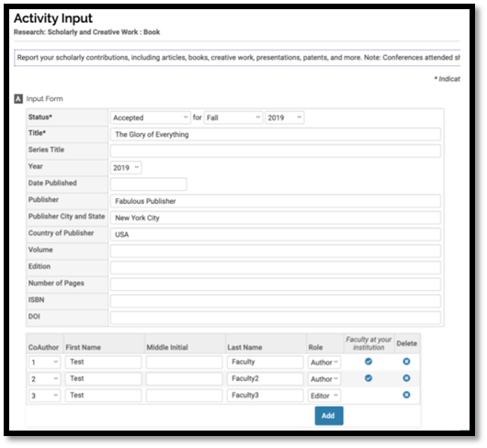Open CoAuthor order dropdown showing 1
The width and height of the screenshot is (487, 448).
(44, 362)
